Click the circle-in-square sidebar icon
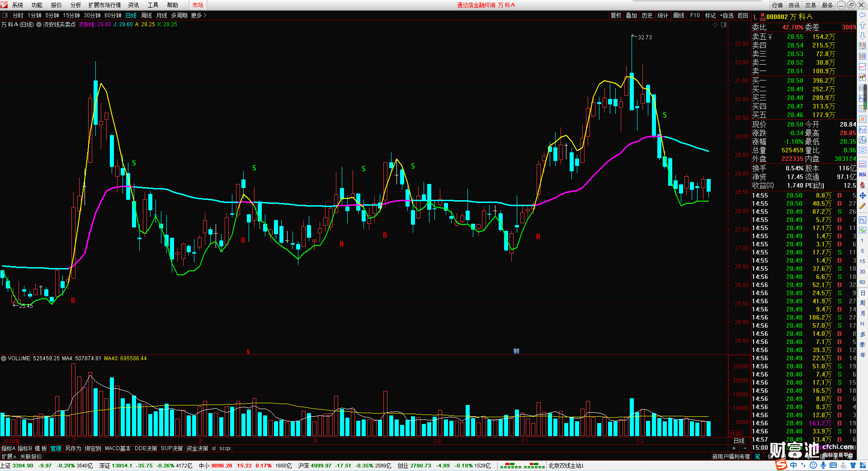This screenshot has height=471, width=868. click(x=862, y=150)
